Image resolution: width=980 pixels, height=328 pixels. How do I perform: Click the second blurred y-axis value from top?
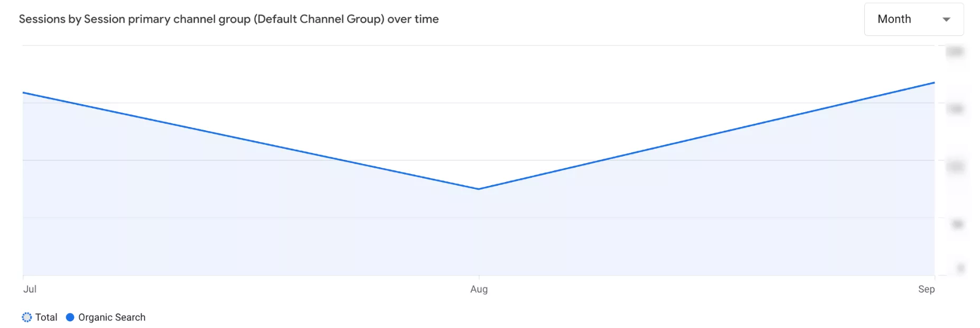(955, 110)
